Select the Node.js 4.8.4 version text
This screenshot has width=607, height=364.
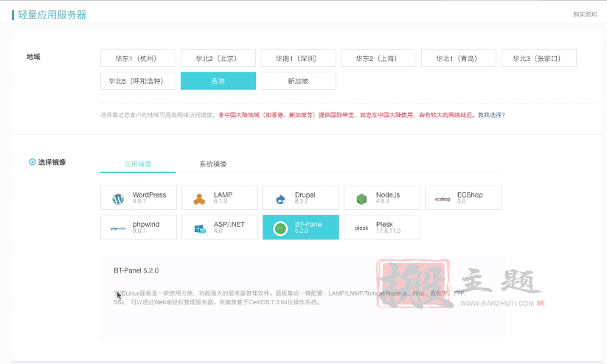(383, 201)
